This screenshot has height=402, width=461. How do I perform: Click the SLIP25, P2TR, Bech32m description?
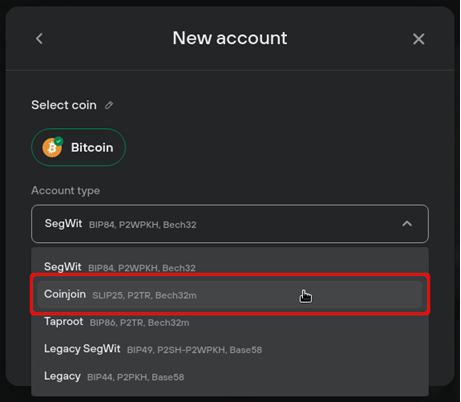point(144,295)
